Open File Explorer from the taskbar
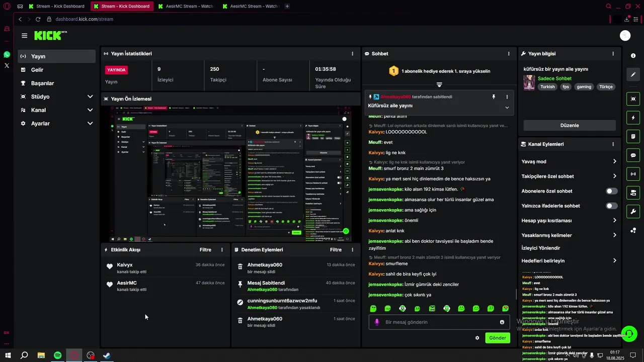The image size is (644, 362). click(41, 355)
